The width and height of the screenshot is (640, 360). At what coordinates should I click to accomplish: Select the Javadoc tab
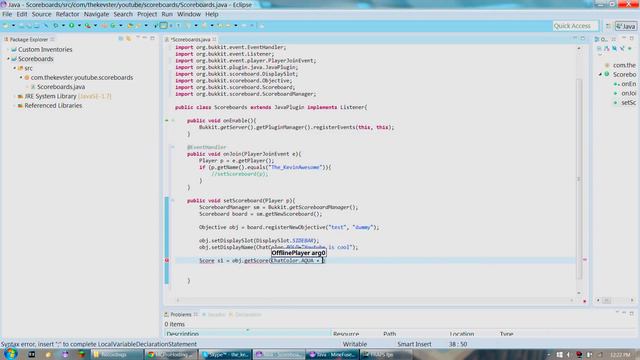(x=214, y=314)
